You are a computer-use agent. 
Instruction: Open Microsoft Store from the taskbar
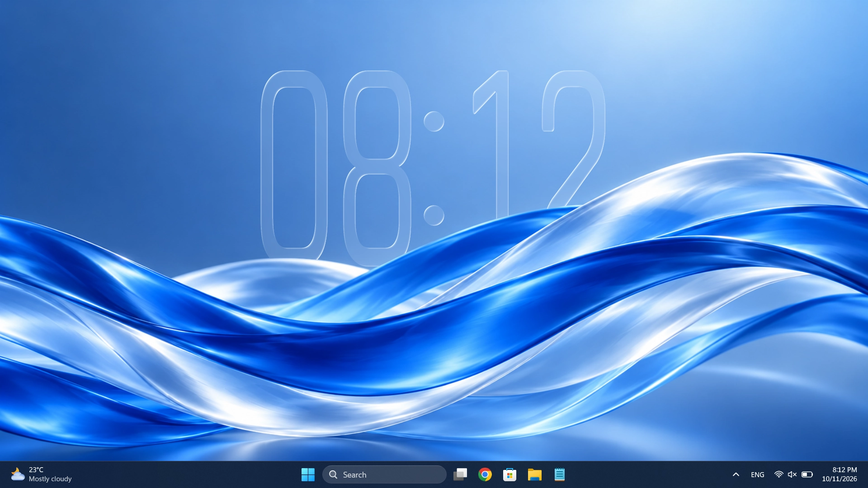click(x=510, y=474)
